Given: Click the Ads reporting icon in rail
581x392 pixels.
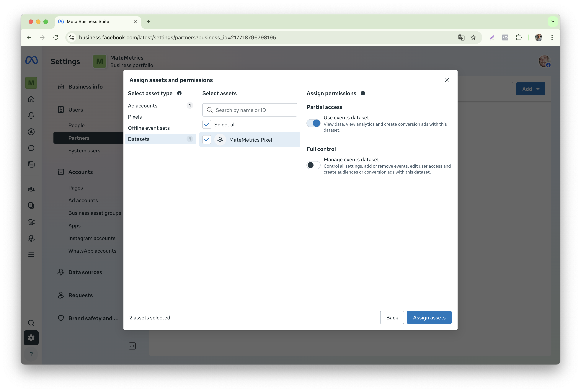Looking at the screenshot, I should pos(31,222).
